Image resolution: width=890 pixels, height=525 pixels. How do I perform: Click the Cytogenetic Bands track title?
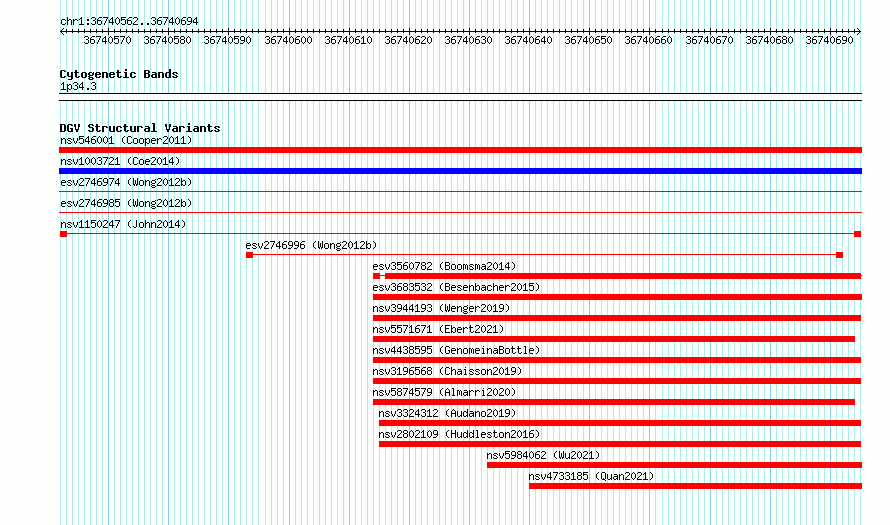pyautogui.click(x=119, y=74)
